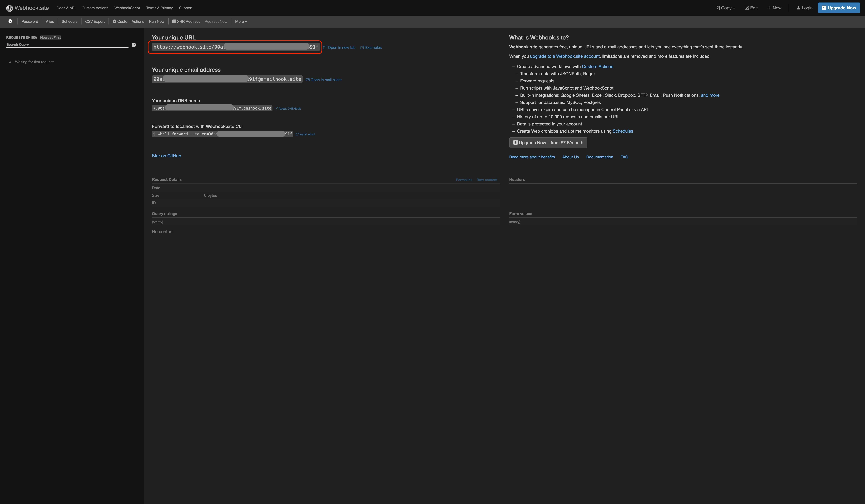Click the Webhook.site logo
Viewport: 865px width, 504px height.
[27, 8]
